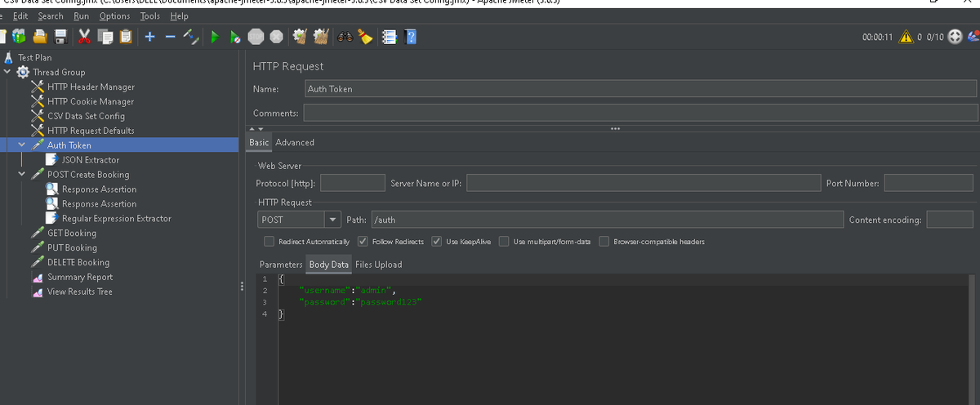Collapse POST Create Booking tree node
Screen dimensions: 980x405
[x=22, y=175]
